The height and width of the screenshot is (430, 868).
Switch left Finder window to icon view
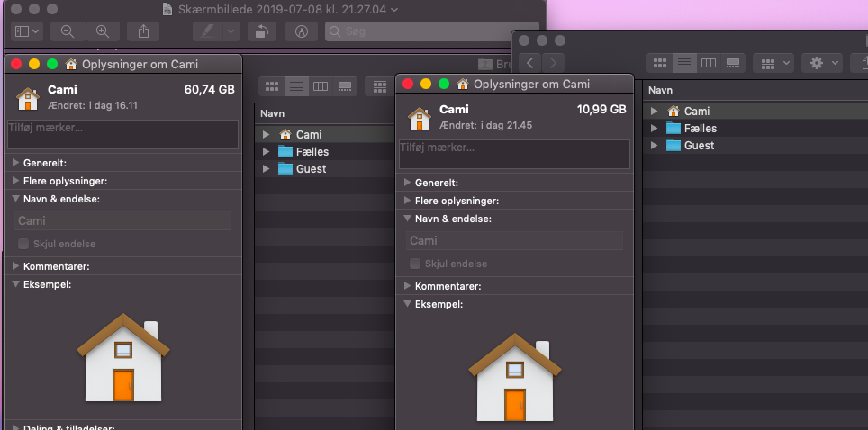click(x=271, y=86)
